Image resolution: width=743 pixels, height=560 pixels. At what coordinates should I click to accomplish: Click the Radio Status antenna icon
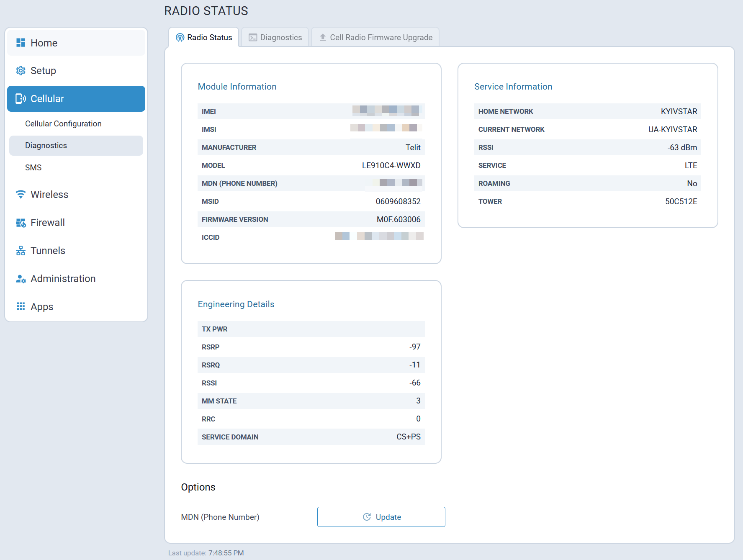(x=180, y=38)
